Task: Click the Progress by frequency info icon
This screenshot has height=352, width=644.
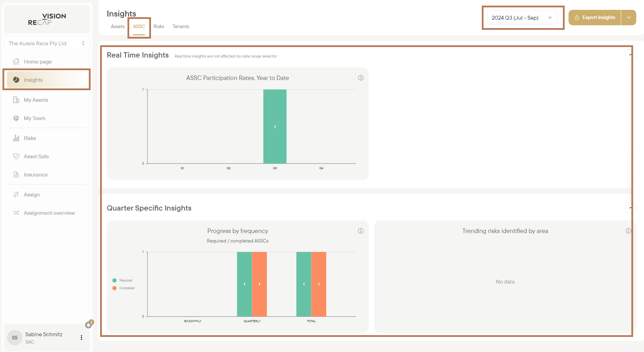Action: pos(361,231)
